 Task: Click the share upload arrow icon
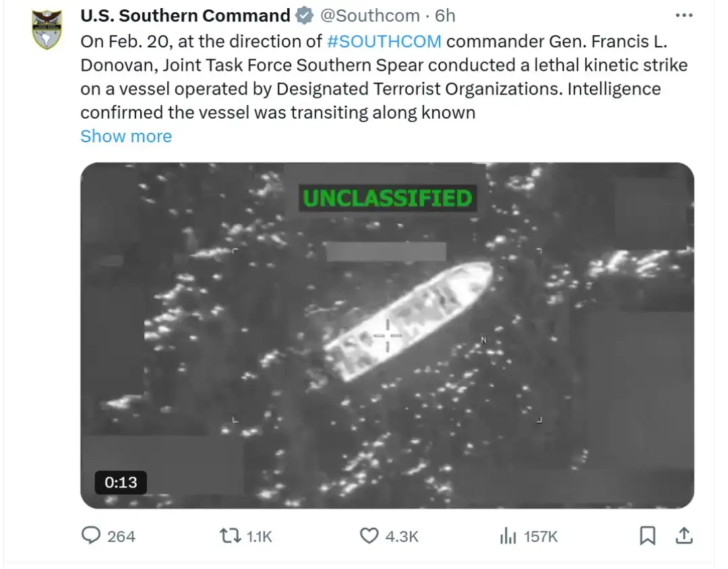684,536
